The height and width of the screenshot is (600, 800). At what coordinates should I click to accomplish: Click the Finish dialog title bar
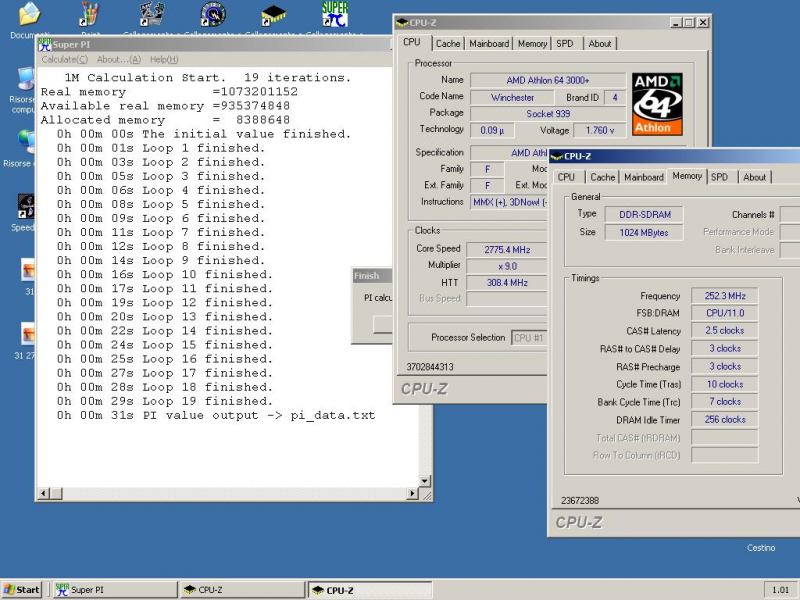coord(372,276)
